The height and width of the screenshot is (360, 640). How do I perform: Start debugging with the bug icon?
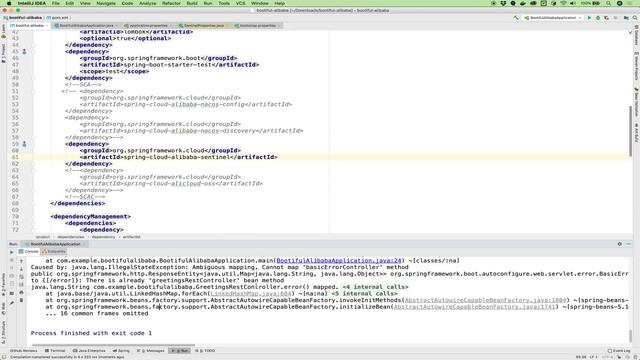598,18
